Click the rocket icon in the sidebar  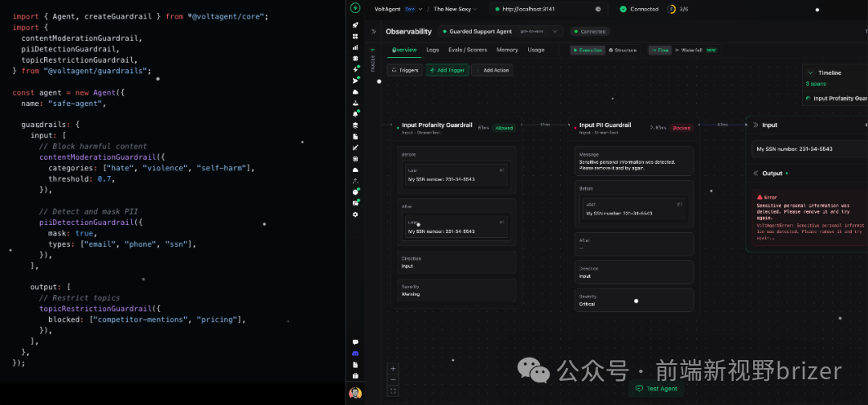[355, 25]
